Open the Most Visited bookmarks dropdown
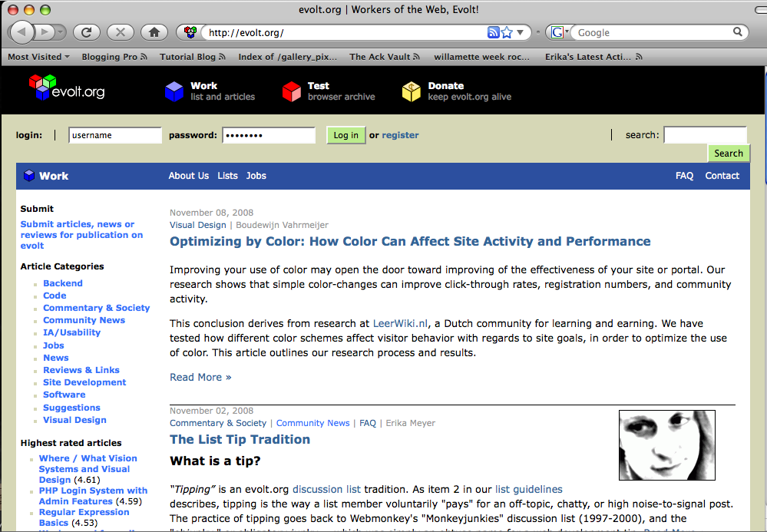 [38, 57]
